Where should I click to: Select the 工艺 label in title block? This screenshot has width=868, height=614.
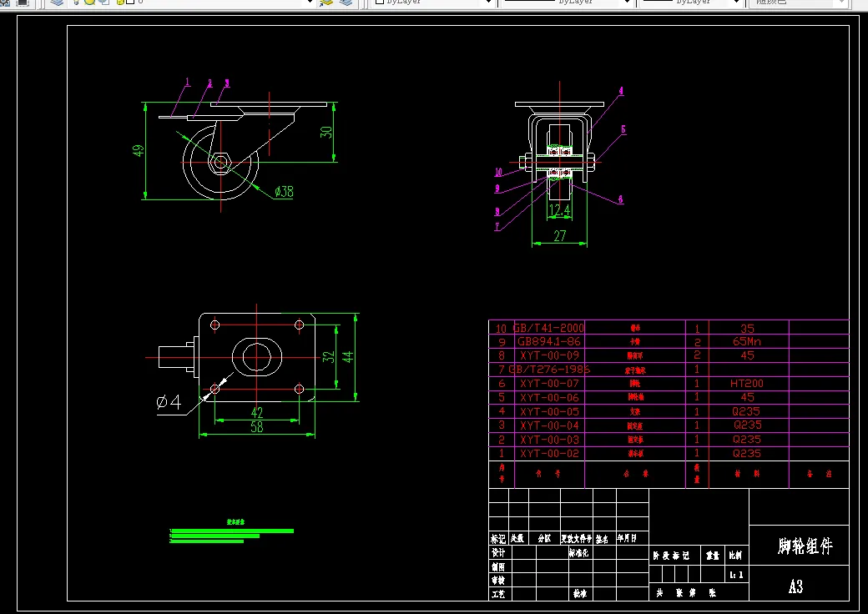498,594
